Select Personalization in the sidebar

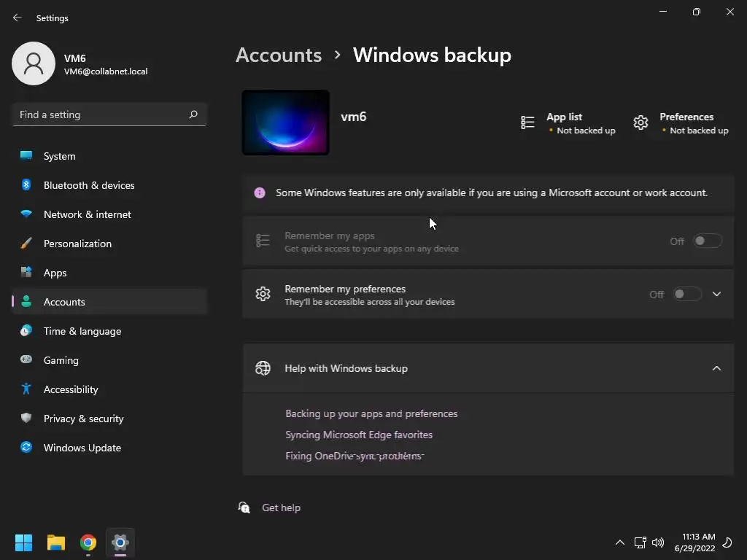77,244
